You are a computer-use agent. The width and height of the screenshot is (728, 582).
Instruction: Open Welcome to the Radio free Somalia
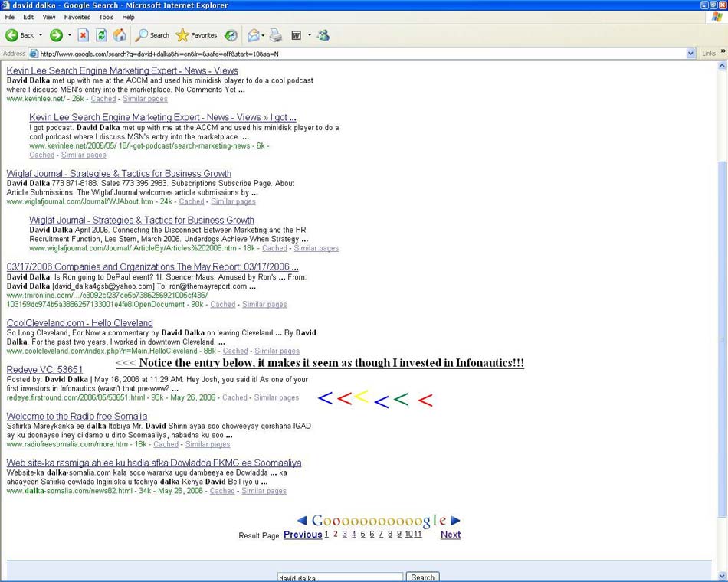point(77,417)
